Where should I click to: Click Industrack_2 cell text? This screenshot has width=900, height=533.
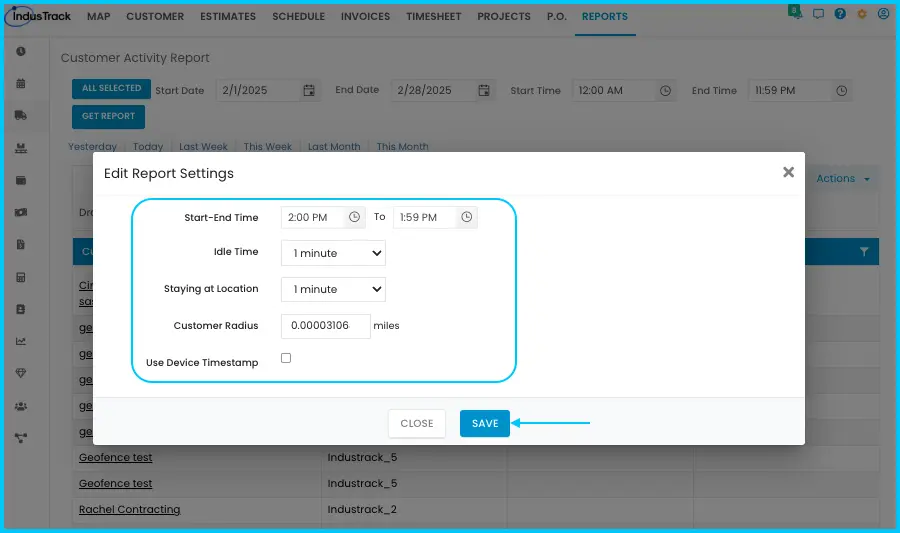pyautogui.click(x=362, y=509)
